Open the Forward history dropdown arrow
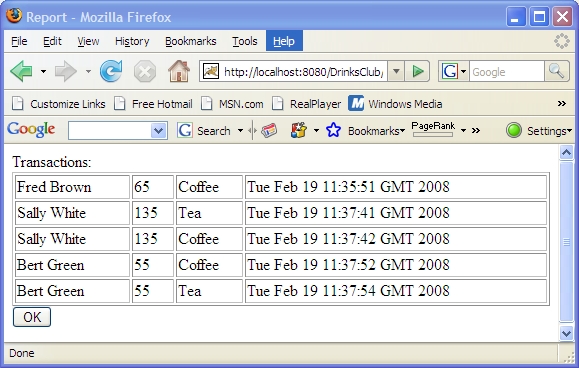The height and width of the screenshot is (368, 579). (x=88, y=71)
